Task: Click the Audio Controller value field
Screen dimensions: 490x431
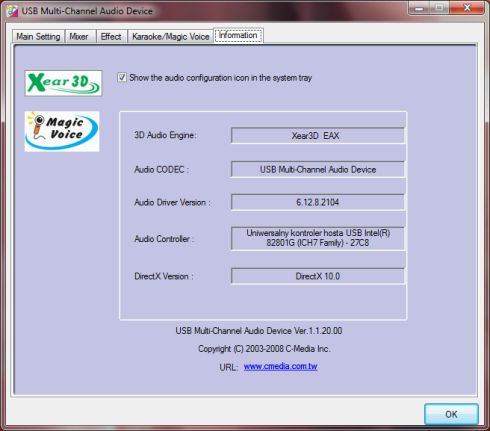Action: (x=318, y=238)
